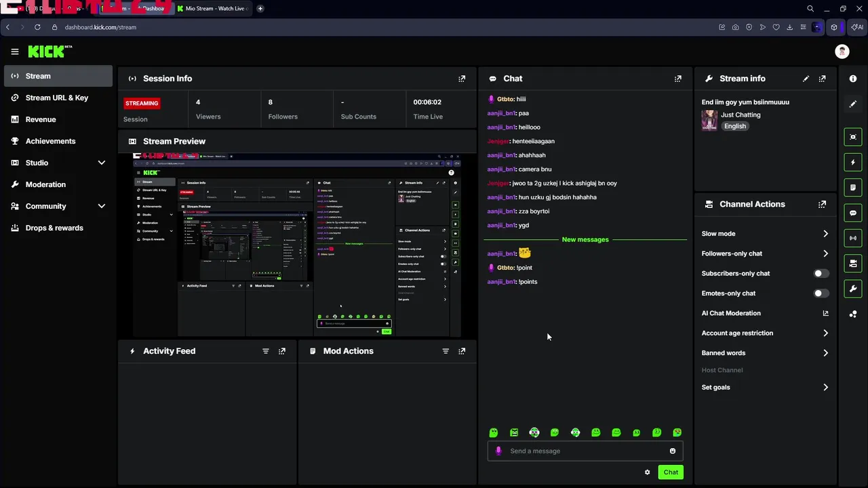The width and height of the screenshot is (868, 488).
Task: Open the Revenue page
Action: pos(58,119)
